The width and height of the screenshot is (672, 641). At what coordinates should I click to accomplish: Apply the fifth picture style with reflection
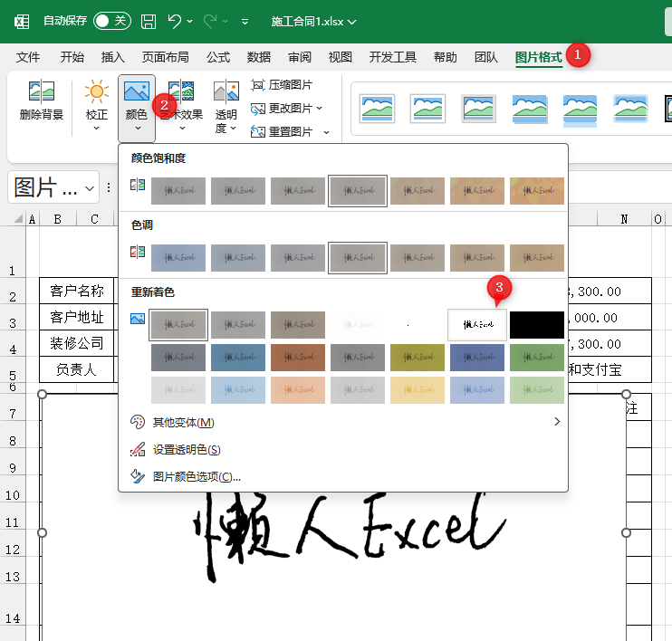click(580, 110)
